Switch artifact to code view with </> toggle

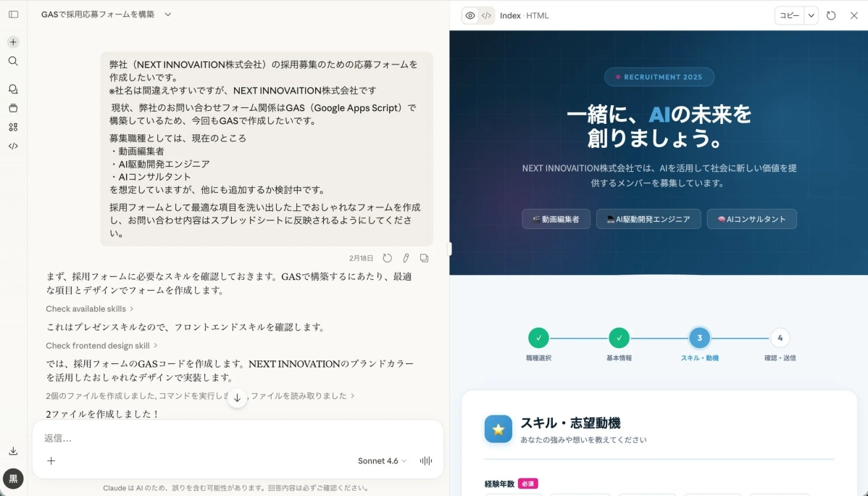click(x=485, y=15)
